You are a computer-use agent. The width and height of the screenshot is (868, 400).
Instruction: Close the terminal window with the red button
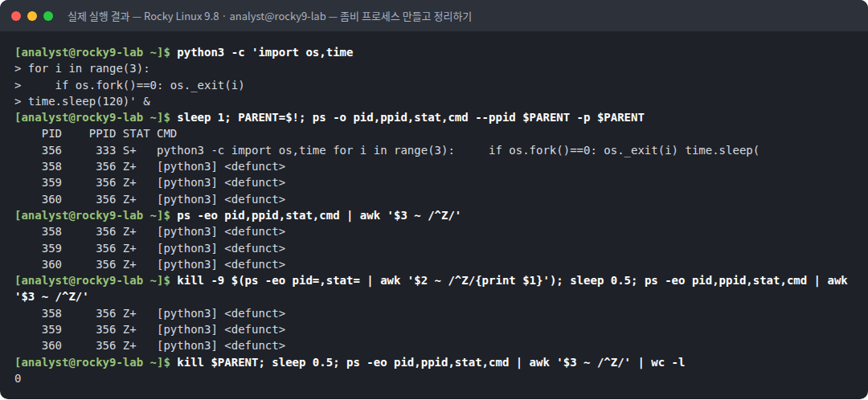(16, 16)
